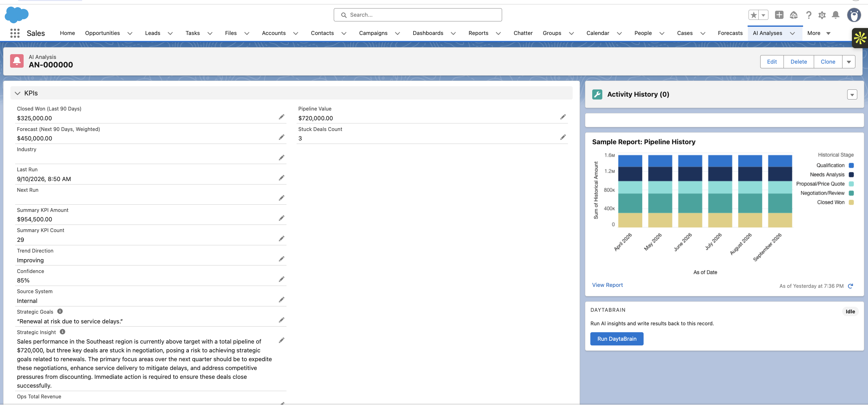
Task: Click in the global Search box
Action: [x=418, y=15]
